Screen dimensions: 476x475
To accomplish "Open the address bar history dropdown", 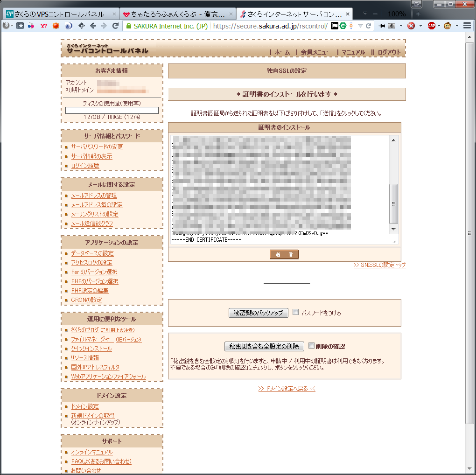I will [360, 26].
